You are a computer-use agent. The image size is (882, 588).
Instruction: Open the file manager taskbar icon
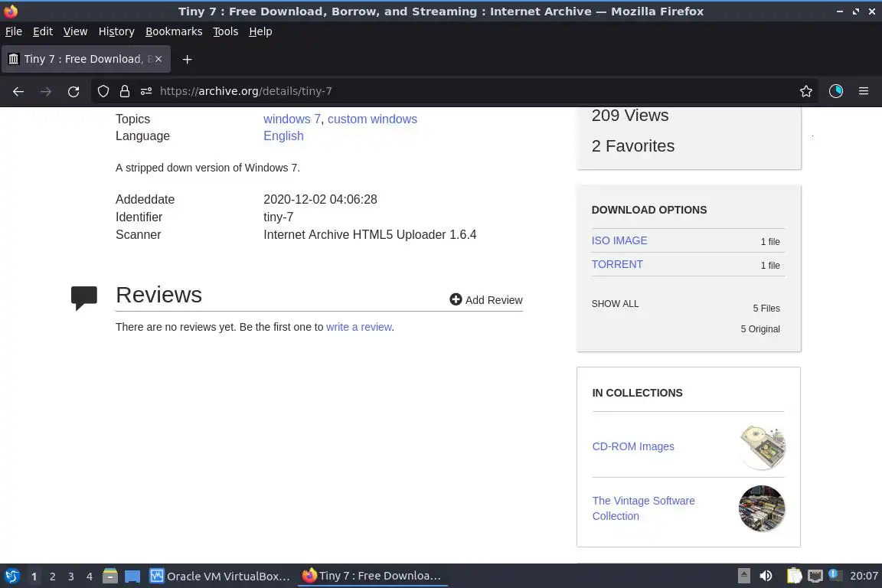[110, 577]
